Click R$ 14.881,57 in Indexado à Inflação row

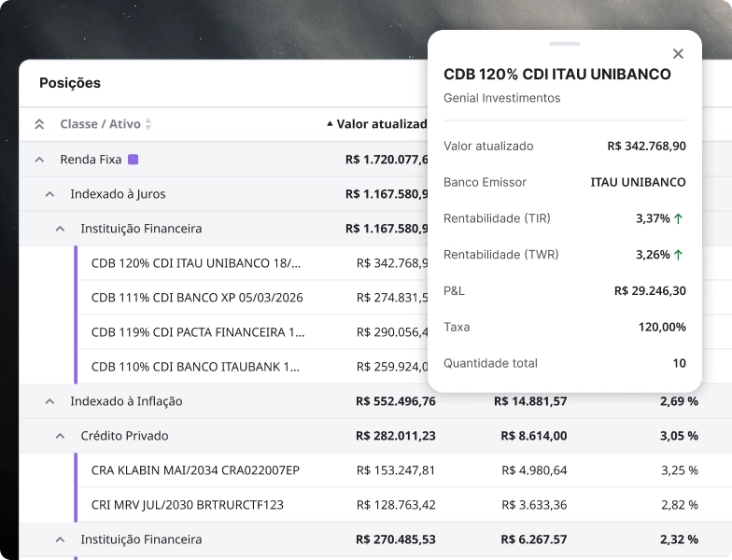pyautogui.click(x=530, y=401)
